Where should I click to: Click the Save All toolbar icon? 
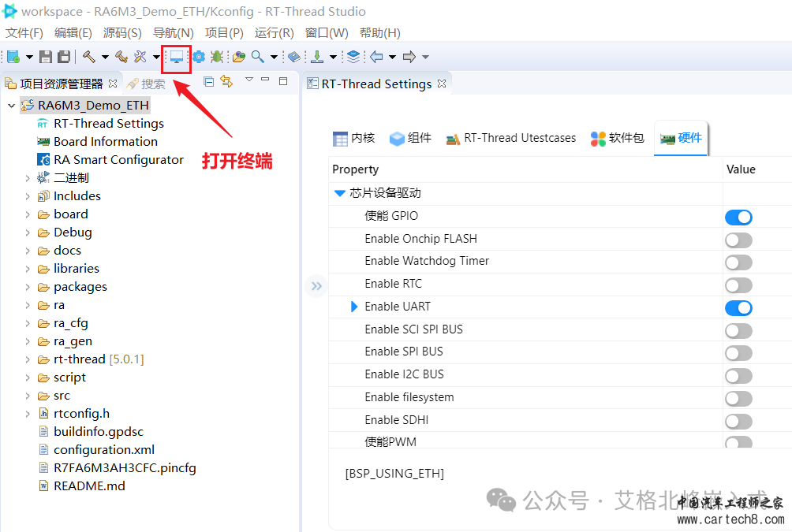coord(64,57)
